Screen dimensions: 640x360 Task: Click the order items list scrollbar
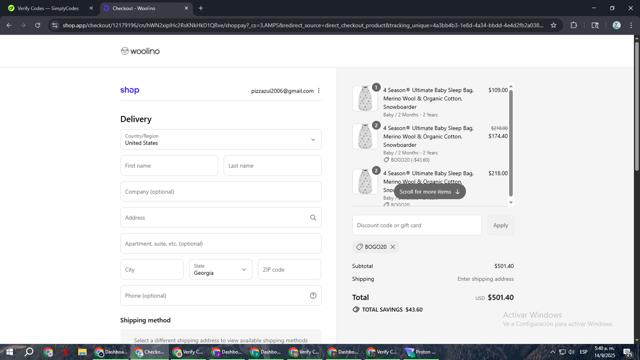[511, 143]
